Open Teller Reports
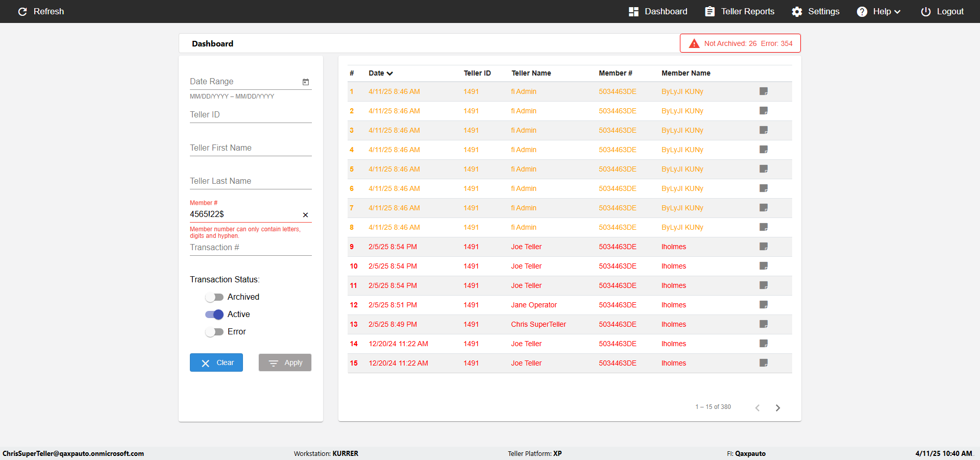Viewport: 980px width, 460px height. pos(740,11)
